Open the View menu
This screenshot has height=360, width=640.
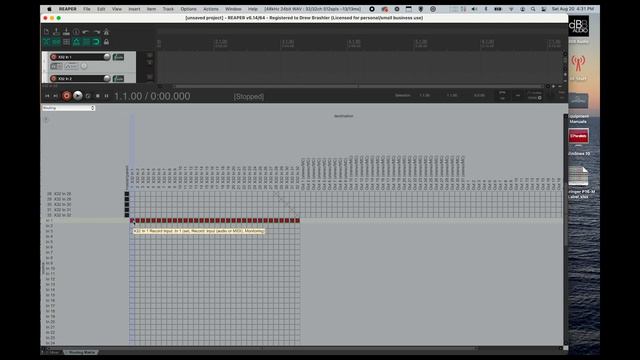[x=117, y=9]
